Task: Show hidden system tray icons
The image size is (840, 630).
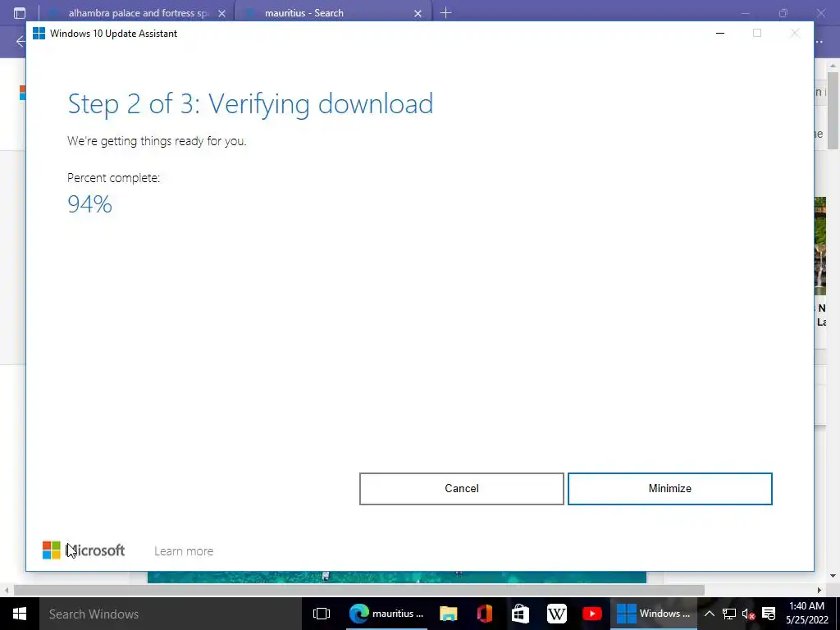Action: 710,614
